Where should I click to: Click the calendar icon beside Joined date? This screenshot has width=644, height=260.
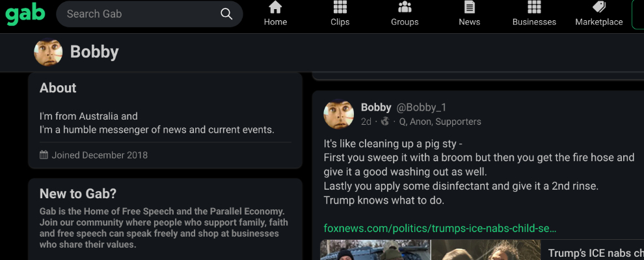(x=44, y=155)
